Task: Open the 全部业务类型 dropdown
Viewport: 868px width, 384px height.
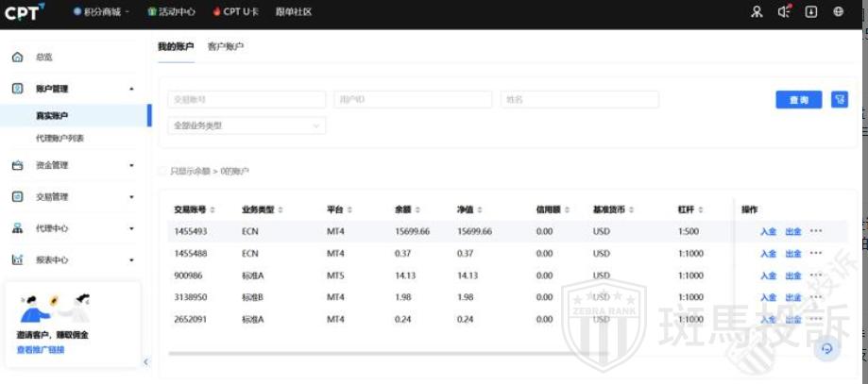Action: [x=246, y=125]
